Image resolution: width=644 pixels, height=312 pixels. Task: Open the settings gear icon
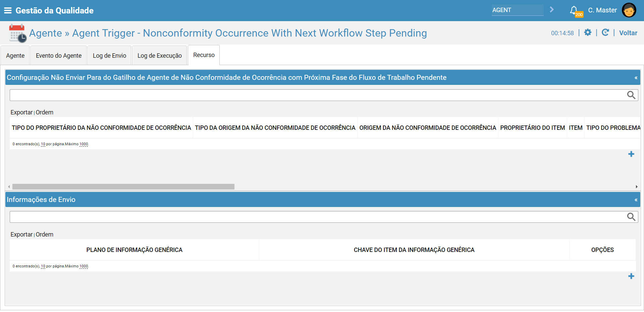click(588, 33)
